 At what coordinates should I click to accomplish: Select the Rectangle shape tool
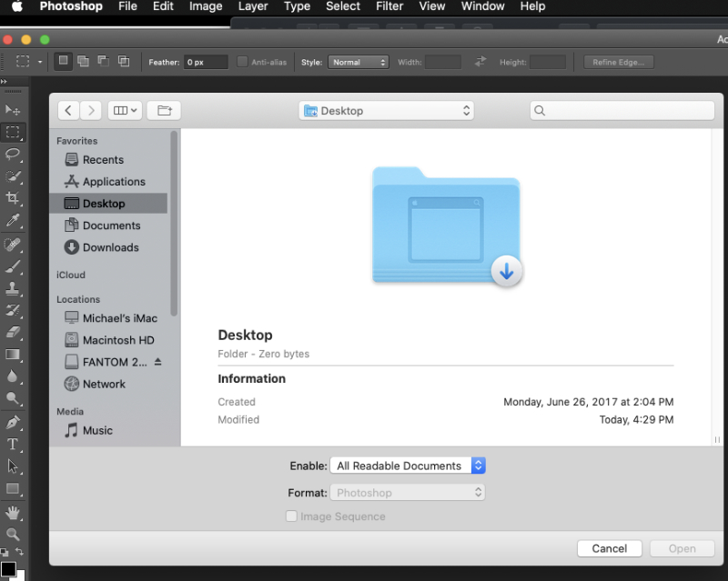[13, 488]
